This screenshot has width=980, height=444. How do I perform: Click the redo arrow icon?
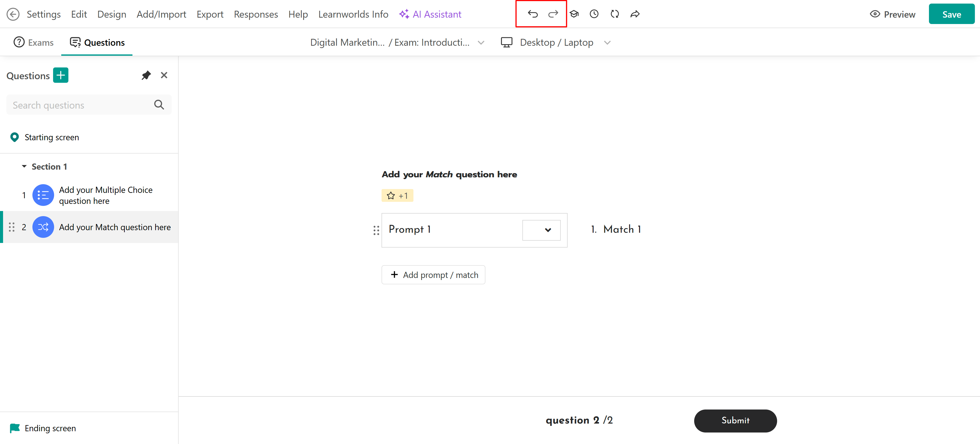pos(553,14)
